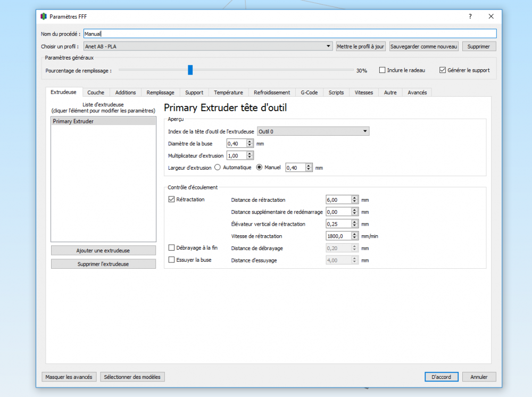Select Primary Extruder in extruder list

(x=104, y=121)
